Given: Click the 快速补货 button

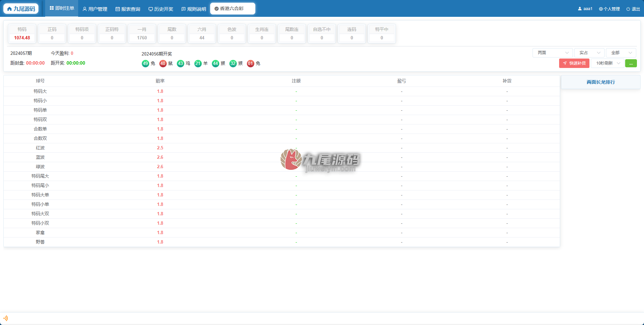Looking at the screenshot, I should click(x=574, y=63).
